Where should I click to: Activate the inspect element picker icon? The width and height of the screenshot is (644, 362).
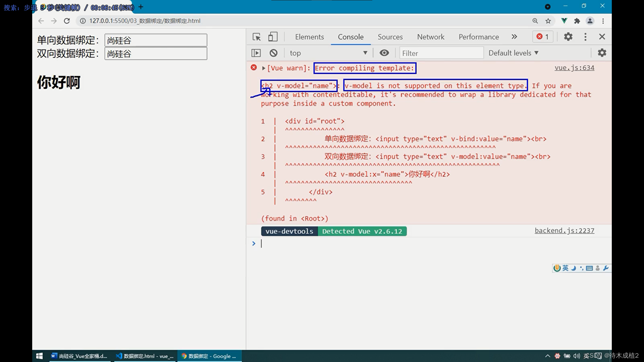click(x=257, y=37)
